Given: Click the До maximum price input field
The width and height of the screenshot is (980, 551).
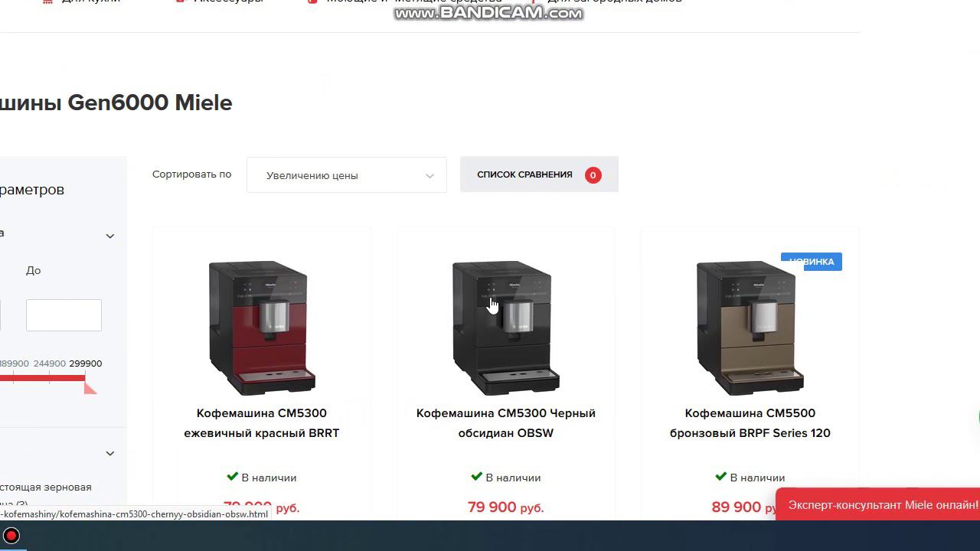Looking at the screenshot, I should [64, 315].
